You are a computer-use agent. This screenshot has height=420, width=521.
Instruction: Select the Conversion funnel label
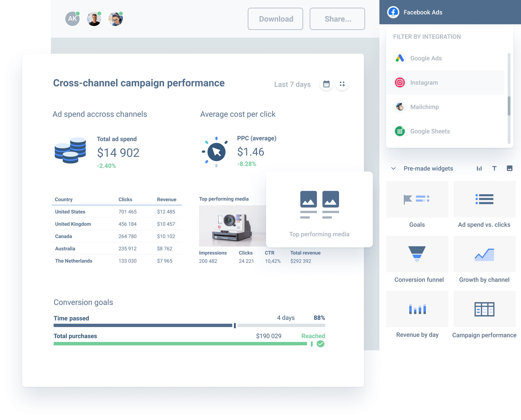[x=419, y=280]
